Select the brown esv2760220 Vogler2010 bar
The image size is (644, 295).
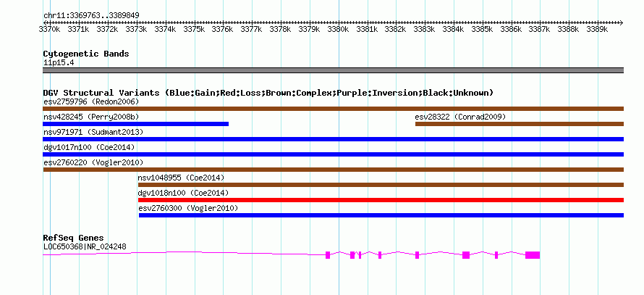click(333, 170)
